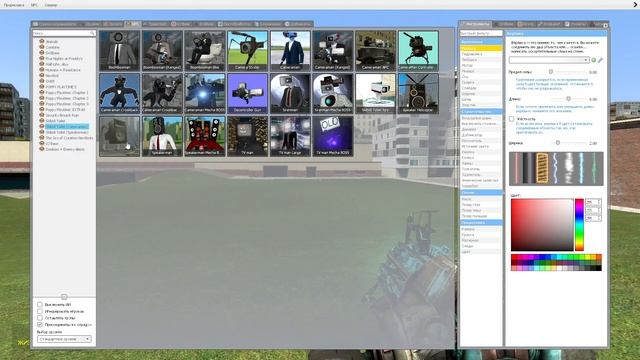Viewport: 640px width, 360px height.
Task: Spawn the Cameraman Mecha BOSS
Action: 204,93
